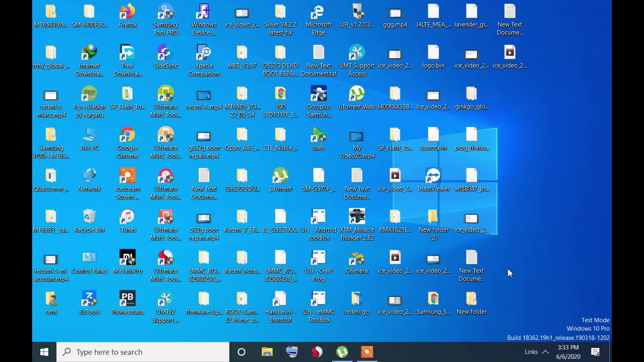Open Sliver V4.2.2 latest_fix folder
Screen dimensions: 644x362
coord(280,20)
